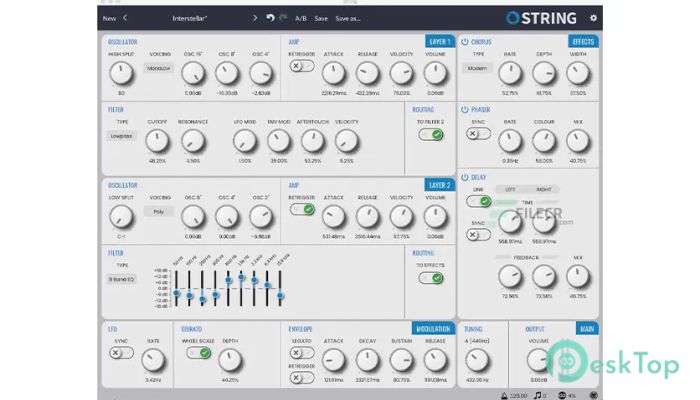Click the Vibrato Depth knob

[x=230, y=360]
